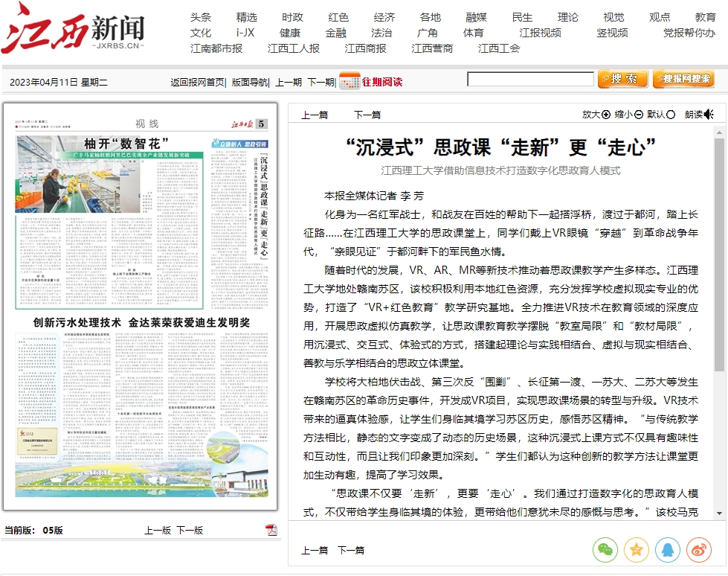This screenshot has height=576, width=728.
Task: Click 下一篇 below the article
Action: pos(351,551)
